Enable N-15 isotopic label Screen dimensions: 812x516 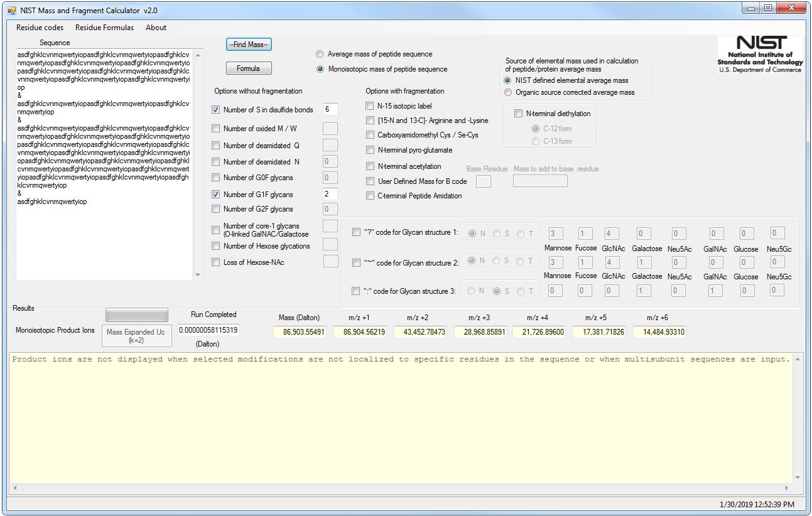370,106
